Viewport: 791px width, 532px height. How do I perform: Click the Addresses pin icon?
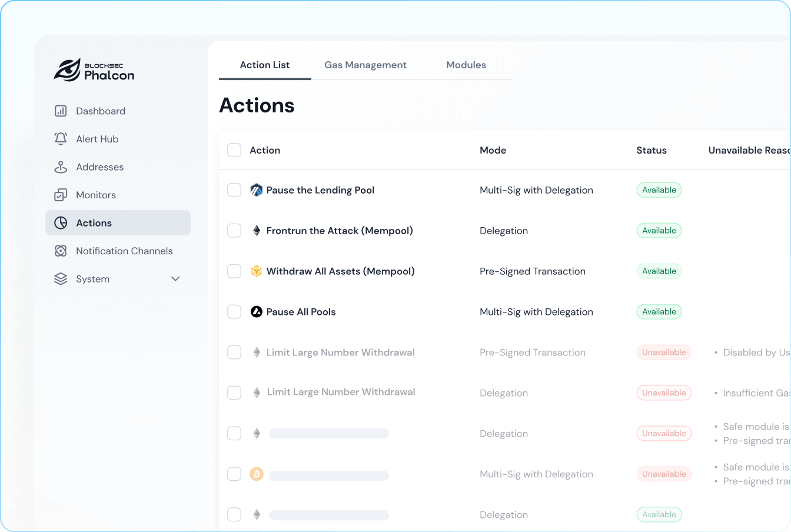click(x=61, y=167)
